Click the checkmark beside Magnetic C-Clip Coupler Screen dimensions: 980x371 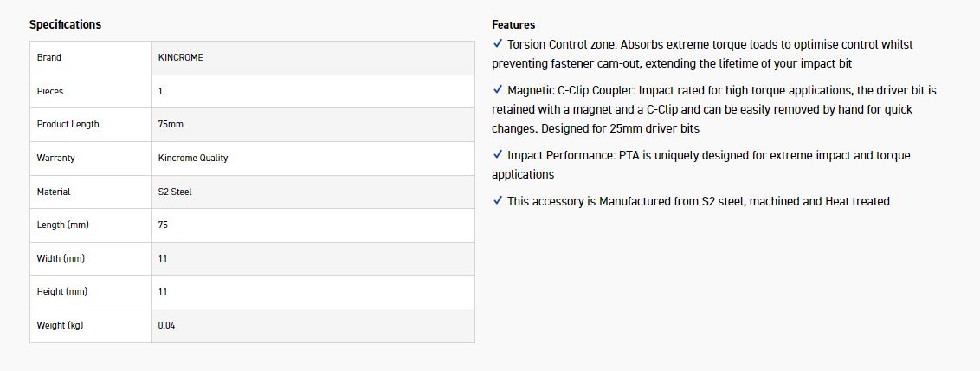pos(497,89)
